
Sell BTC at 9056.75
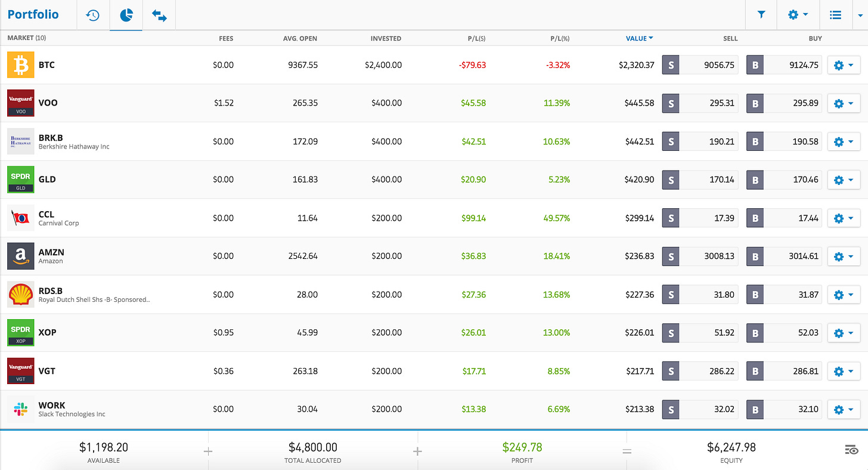coord(700,65)
